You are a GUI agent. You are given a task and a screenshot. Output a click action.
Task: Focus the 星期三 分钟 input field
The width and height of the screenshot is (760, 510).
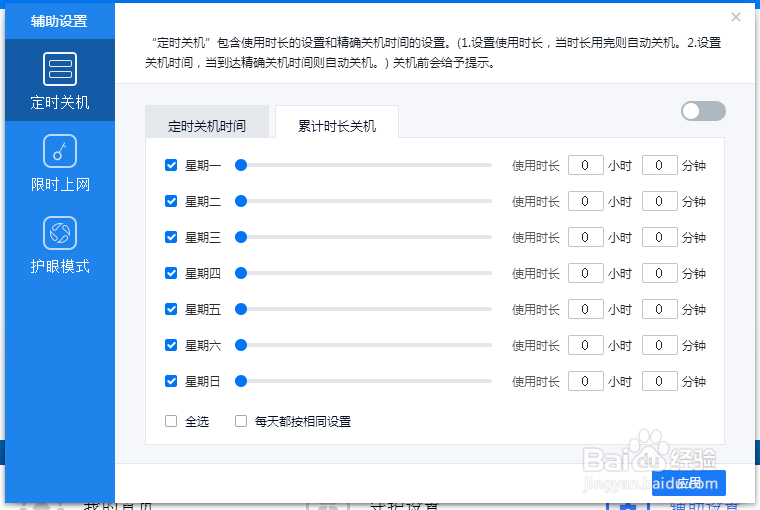click(659, 237)
